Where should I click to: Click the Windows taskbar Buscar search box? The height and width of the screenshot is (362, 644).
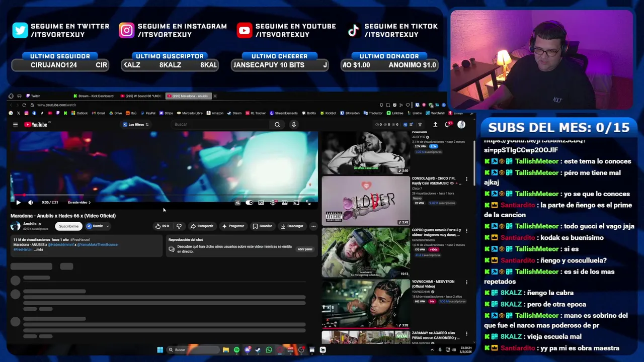coord(193,350)
